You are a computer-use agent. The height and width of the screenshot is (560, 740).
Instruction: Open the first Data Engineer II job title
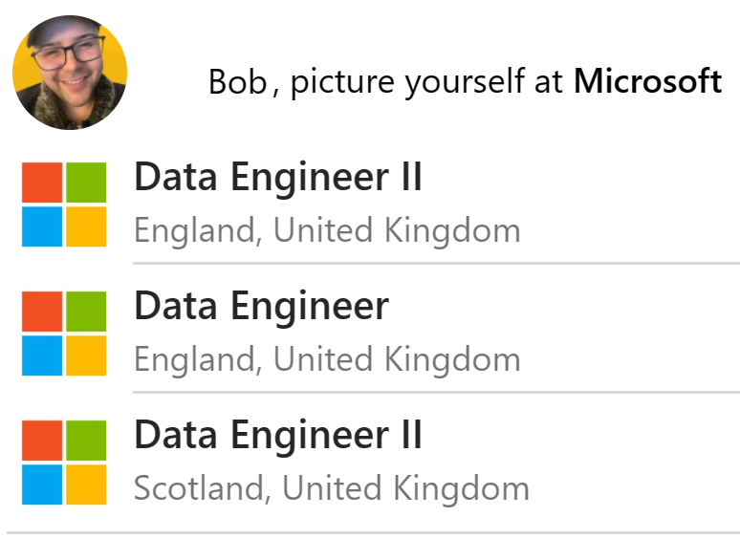tap(277, 178)
